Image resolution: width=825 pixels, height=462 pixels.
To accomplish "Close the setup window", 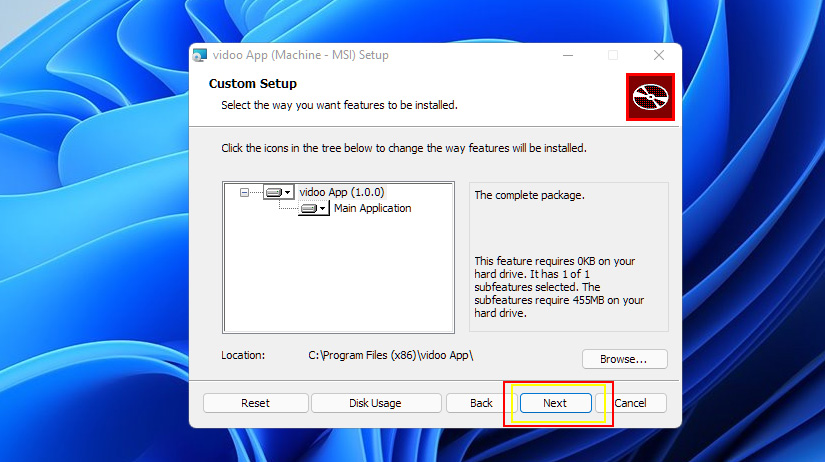I will [x=659, y=55].
